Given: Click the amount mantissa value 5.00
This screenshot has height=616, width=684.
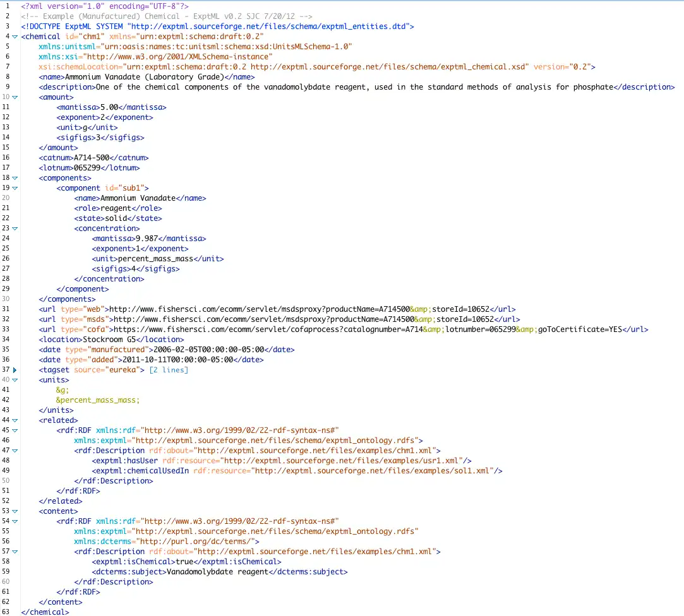Looking at the screenshot, I should (x=109, y=107).
